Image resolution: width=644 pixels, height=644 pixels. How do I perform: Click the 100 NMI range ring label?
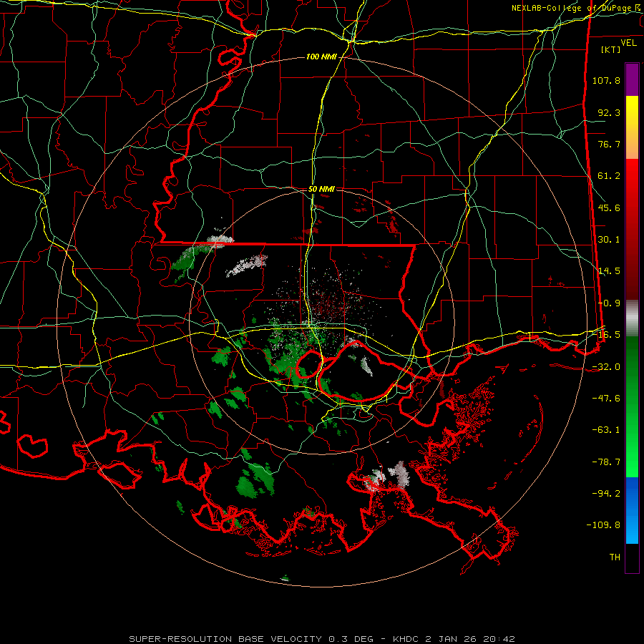[x=321, y=57]
